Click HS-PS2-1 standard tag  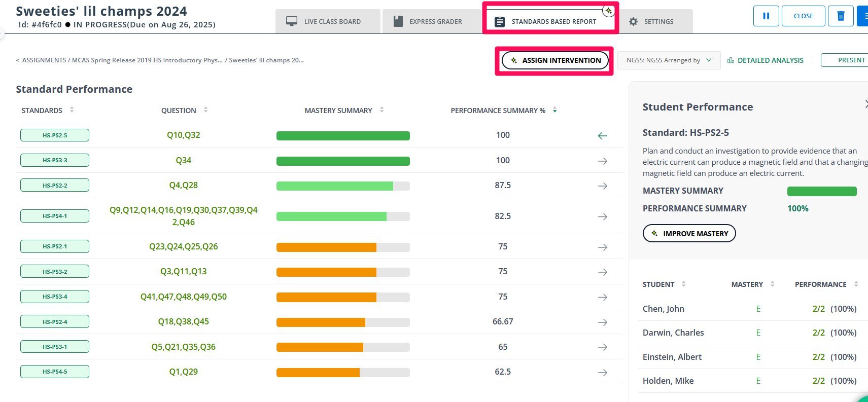coord(55,246)
